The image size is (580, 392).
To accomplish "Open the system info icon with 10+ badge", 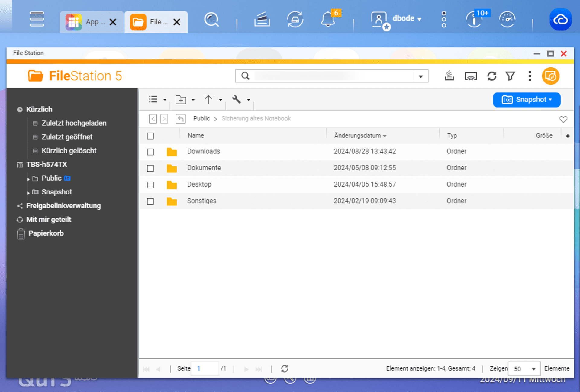I will click(x=474, y=20).
